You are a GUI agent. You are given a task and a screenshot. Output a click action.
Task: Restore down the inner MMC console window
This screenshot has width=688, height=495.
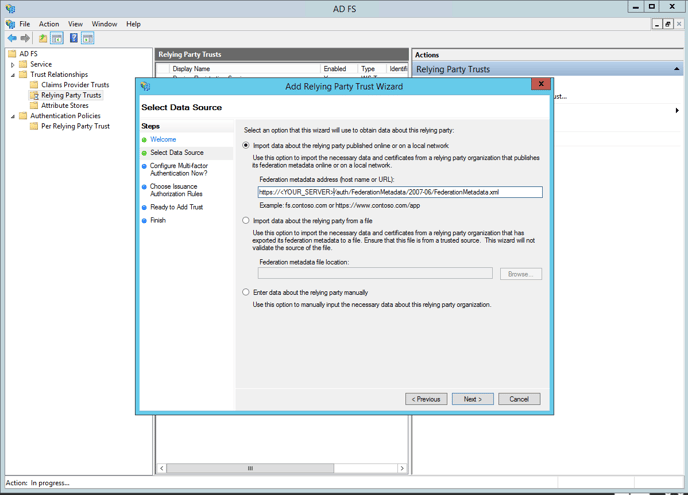coord(667,24)
